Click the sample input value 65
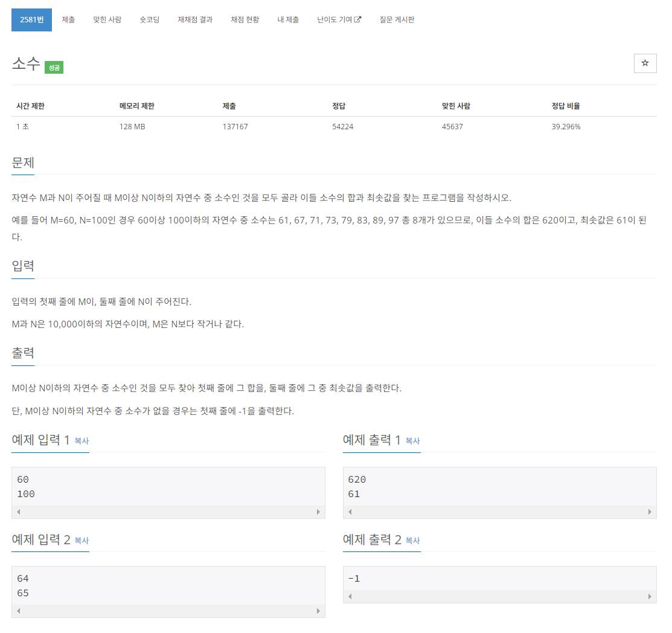 coord(23,593)
